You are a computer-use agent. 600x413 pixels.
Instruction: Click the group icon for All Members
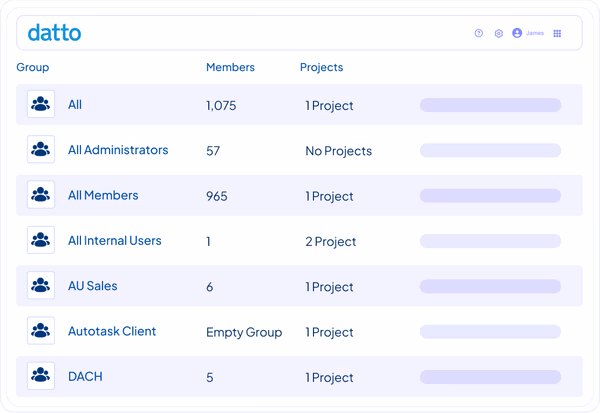[x=41, y=194]
